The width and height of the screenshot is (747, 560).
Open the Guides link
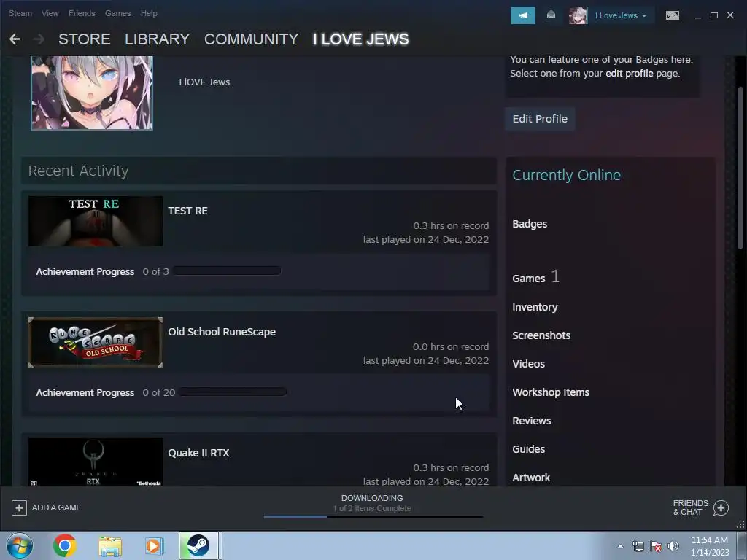pos(528,449)
